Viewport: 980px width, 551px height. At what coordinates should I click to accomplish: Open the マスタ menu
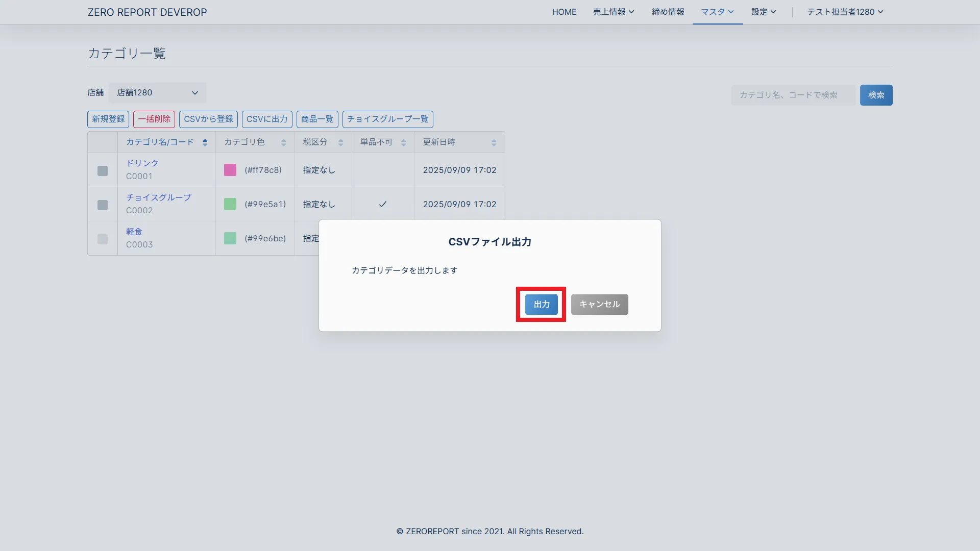click(717, 12)
